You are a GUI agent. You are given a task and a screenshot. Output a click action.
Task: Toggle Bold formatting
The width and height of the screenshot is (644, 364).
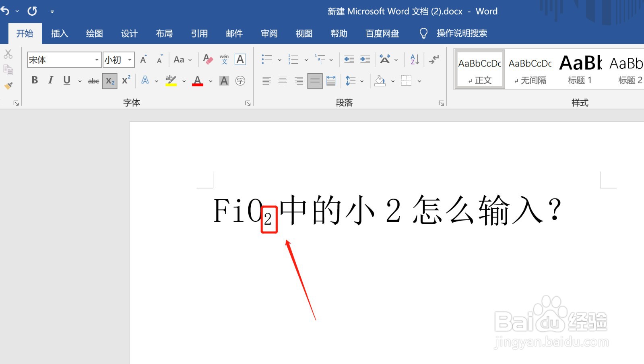tap(35, 81)
